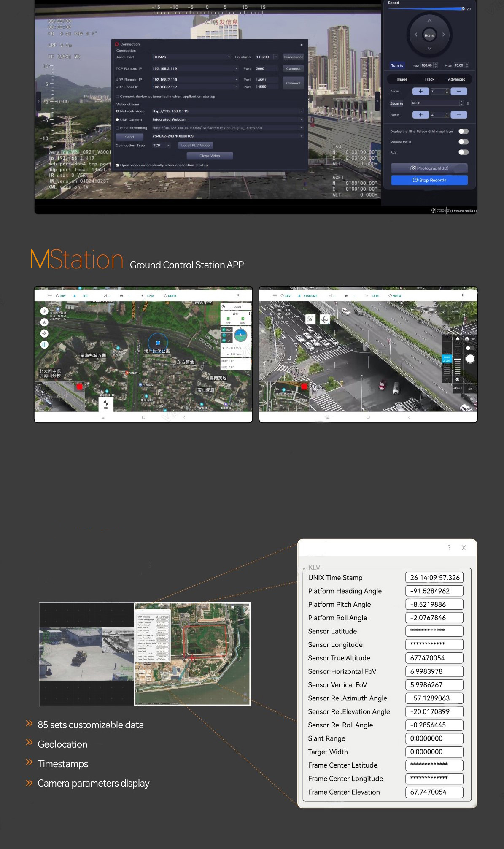Click the Disconnect button
Image resolution: width=504 pixels, height=849 pixels.
(293, 57)
